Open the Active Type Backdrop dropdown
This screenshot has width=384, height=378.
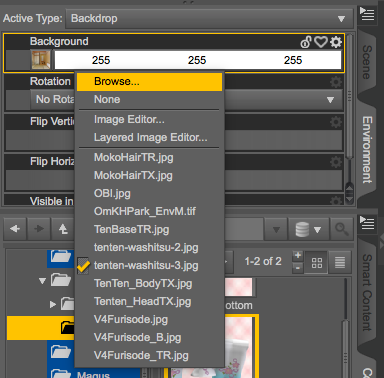pyautogui.click(x=209, y=18)
